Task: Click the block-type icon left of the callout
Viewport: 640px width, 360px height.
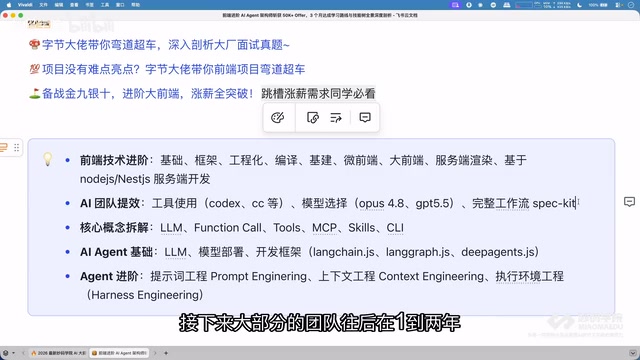Action: click(4, 147)
